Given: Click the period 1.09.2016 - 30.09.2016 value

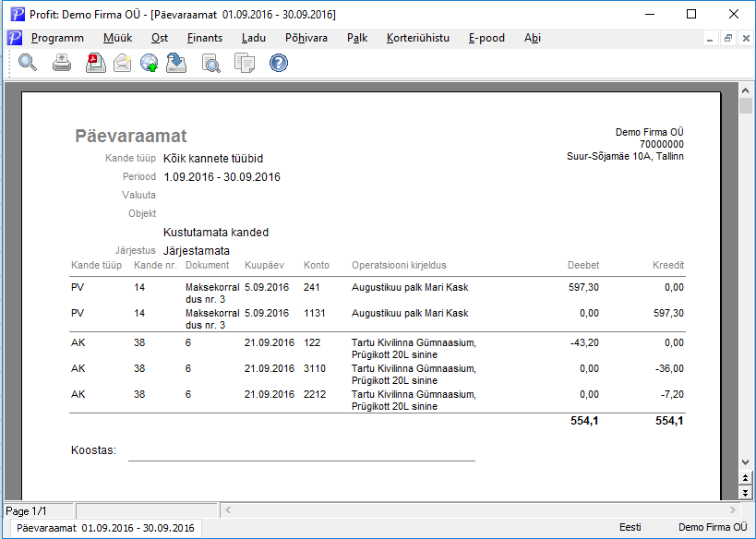Looking at the screenshot, I should [x=222, y=177].
